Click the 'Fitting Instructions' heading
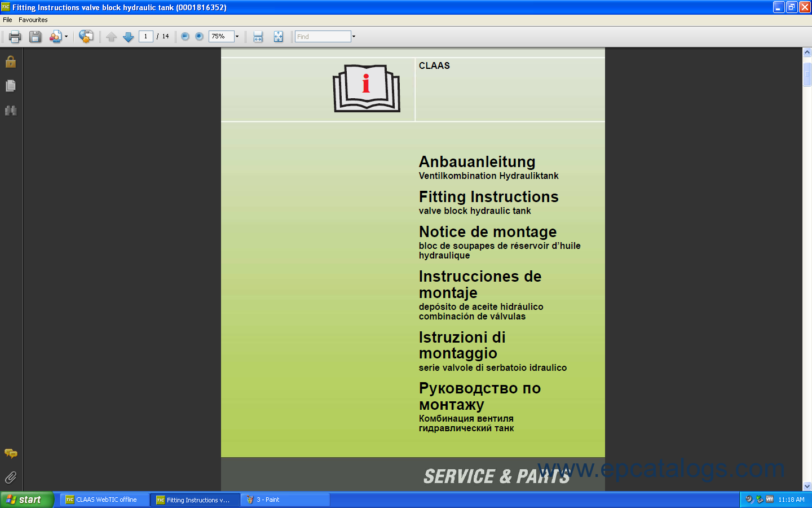The height and width of the screenshot is (508, 812). click(x=488, y=197)
